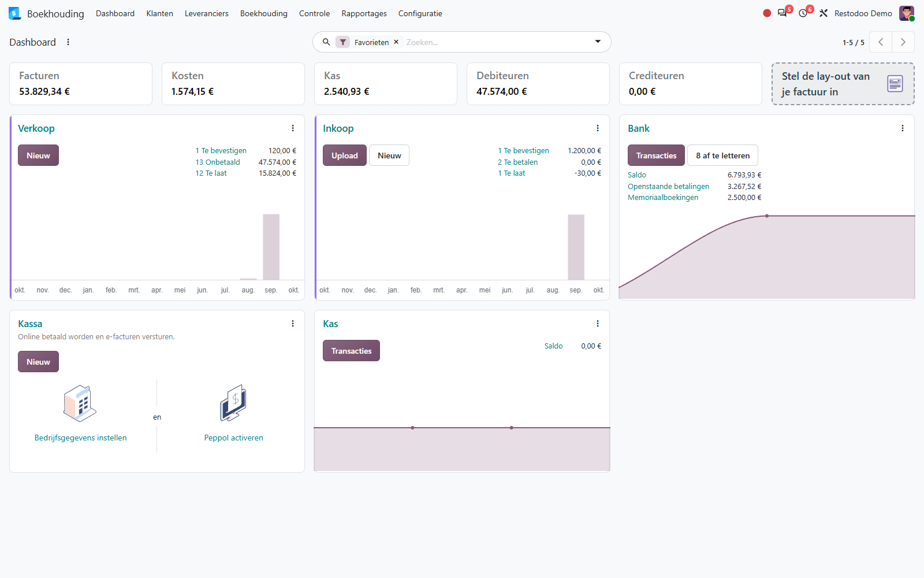Open the Configuratie menu

(420, 13)
